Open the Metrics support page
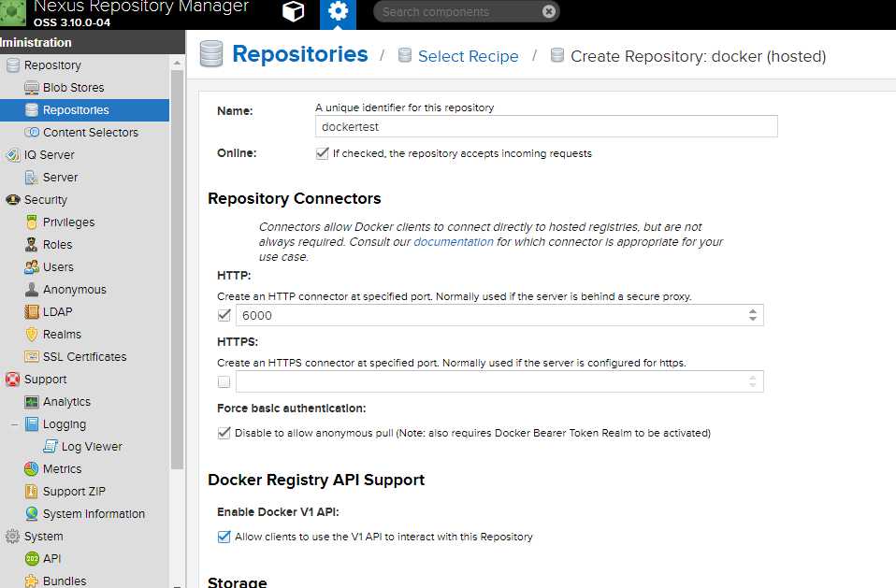 (x=62, y=468)
